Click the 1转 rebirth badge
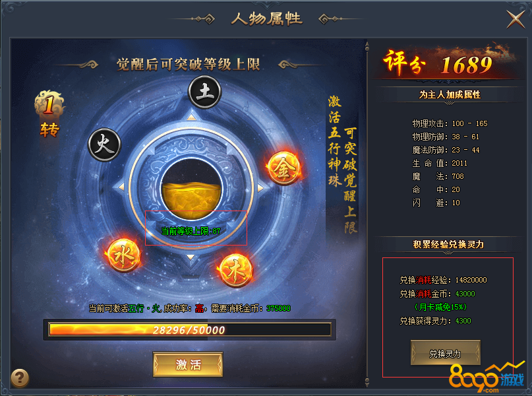Screen dimensions: 532x396 (x=49, y=114)
